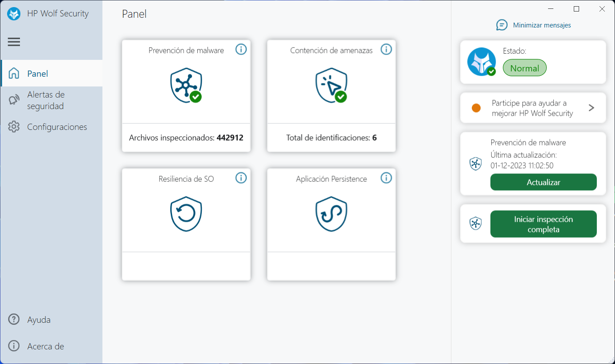Click shield icon beside Iniciar inspección

[475, 223]
